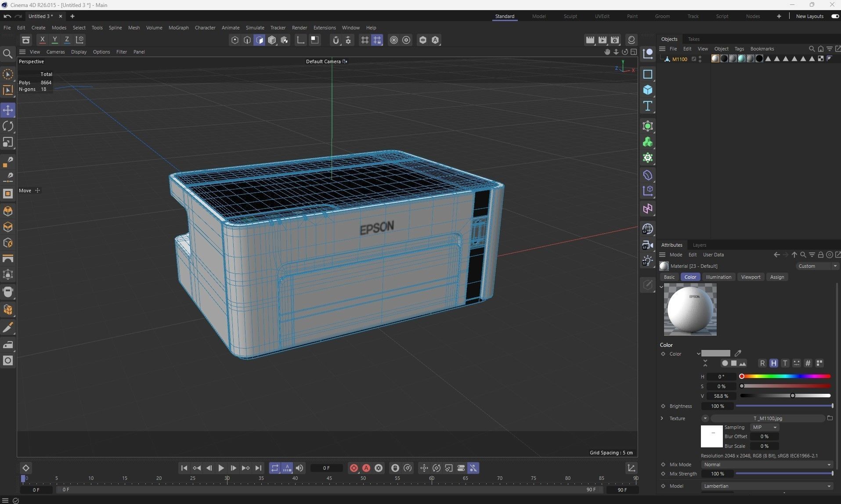Add a Cube primitive object
Image resolution: width=841 pixels, height=504 pixels.
[x=648, y=90]
